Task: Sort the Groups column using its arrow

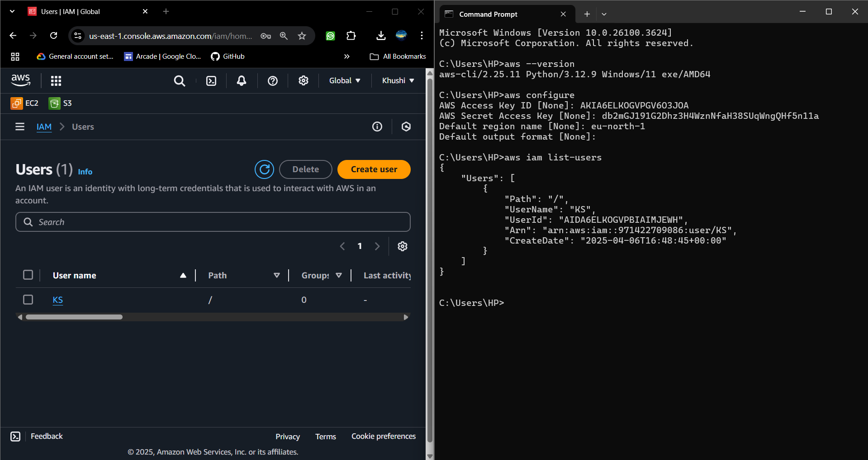Action: (x=339, y=275)
